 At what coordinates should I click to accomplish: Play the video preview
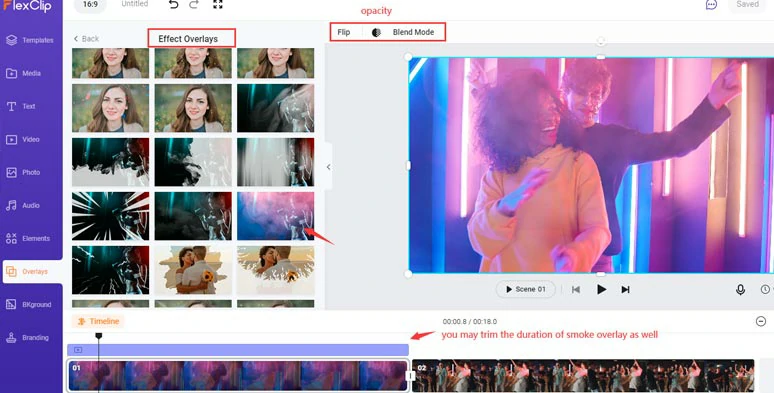(601, 289)
